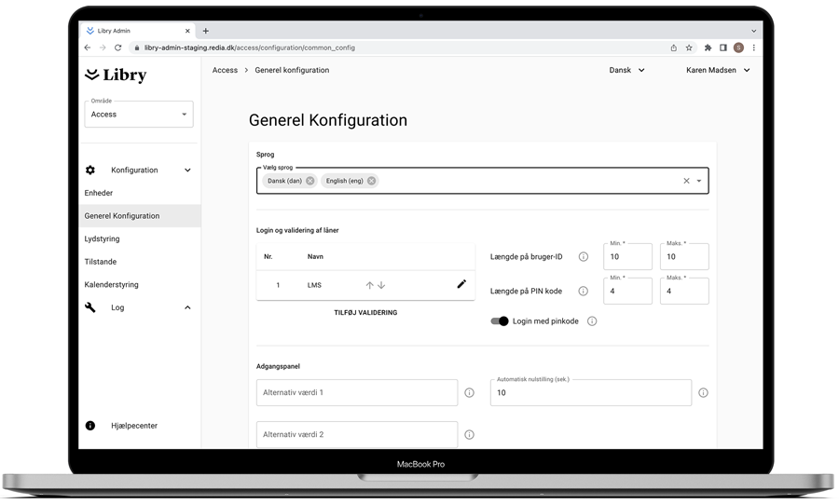
Task: Open the Område Access dropdown
Action: click(139, 115)
